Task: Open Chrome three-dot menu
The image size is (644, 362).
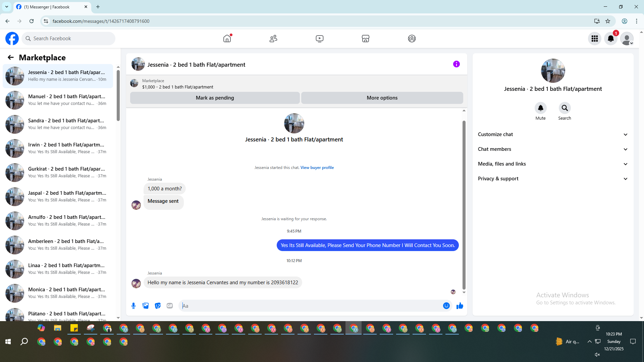Action: tap(637, 21)
